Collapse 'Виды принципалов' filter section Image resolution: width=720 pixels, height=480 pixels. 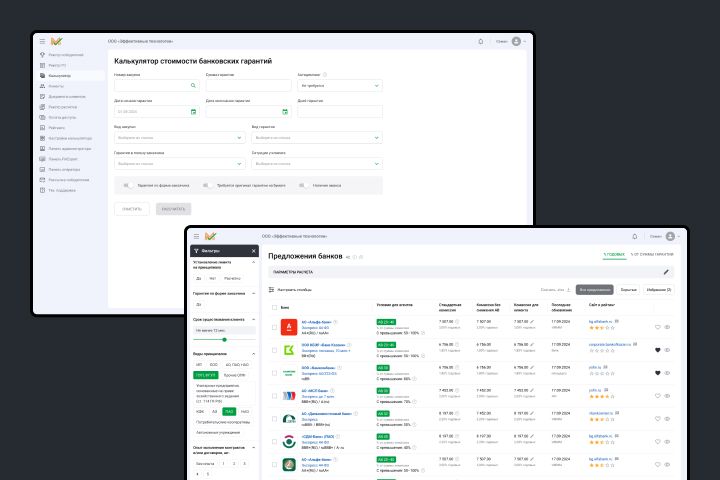tap(253, 354)
